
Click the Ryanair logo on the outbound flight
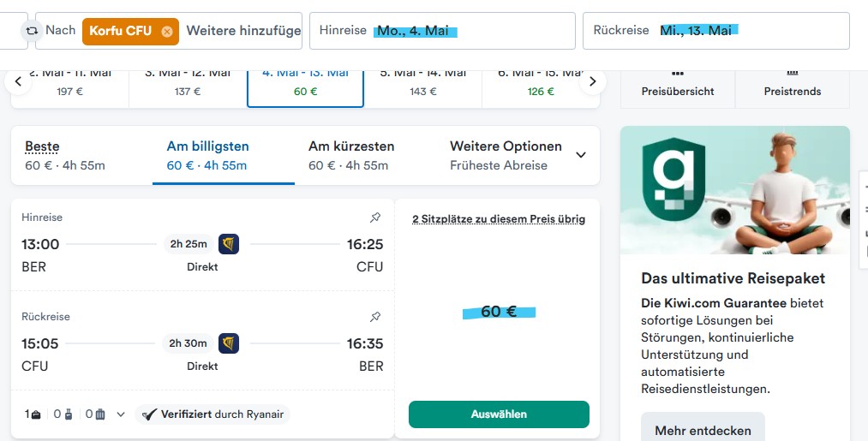point(229,244)
